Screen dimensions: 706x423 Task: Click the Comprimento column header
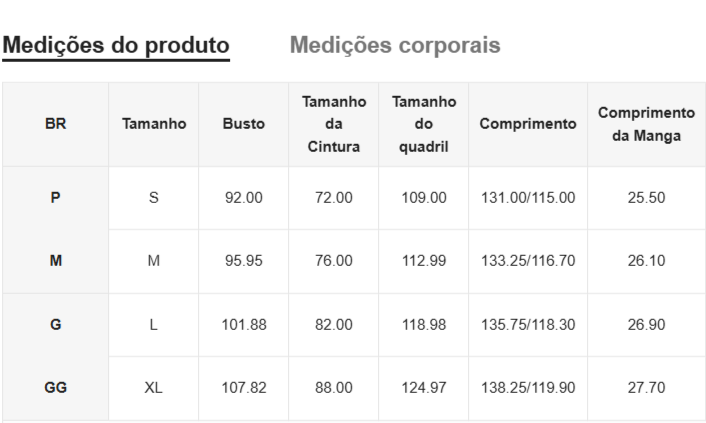coord(528,125)
